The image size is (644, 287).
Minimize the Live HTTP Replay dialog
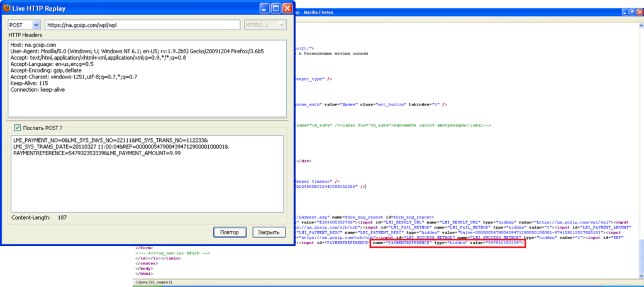point(265,8)
